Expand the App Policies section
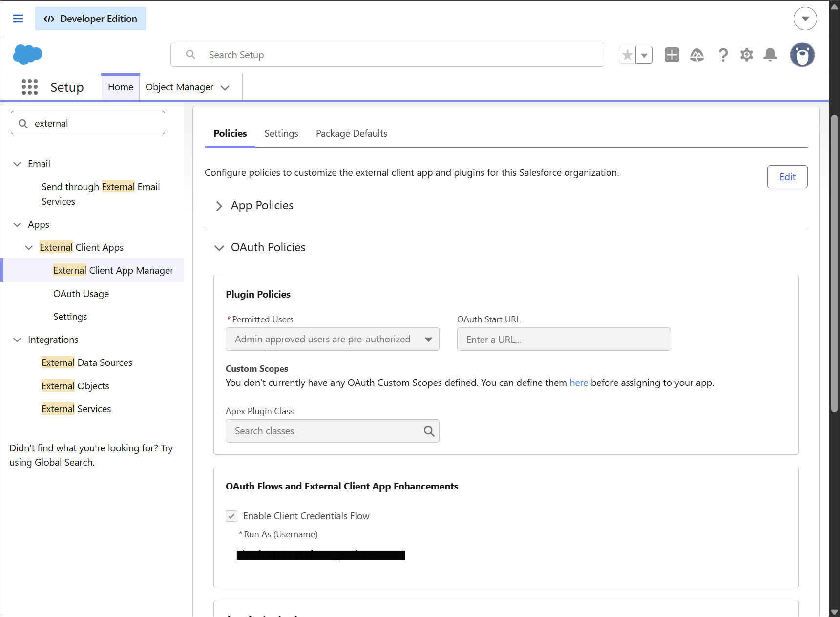 pyautogui.click(x=219, y=206)
